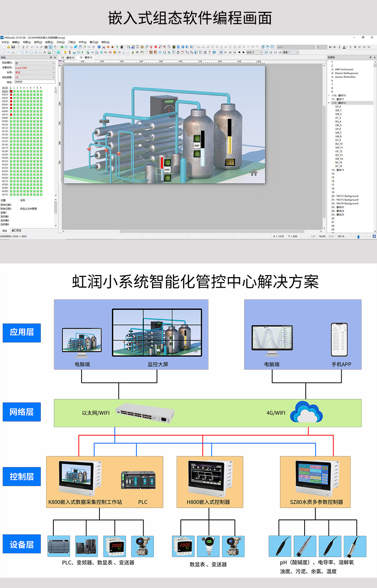This screenshot has height=588, width=377.
Task: Select the arrow selection tool
Action: [x=51, y=47]
